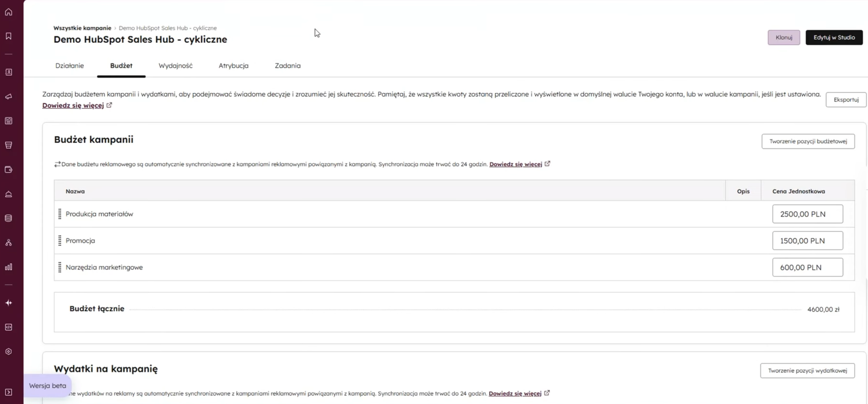The width and height of the screenshot is (868, 404).
Task: Open the Home icon in sidebar
Action: [9, 12]
